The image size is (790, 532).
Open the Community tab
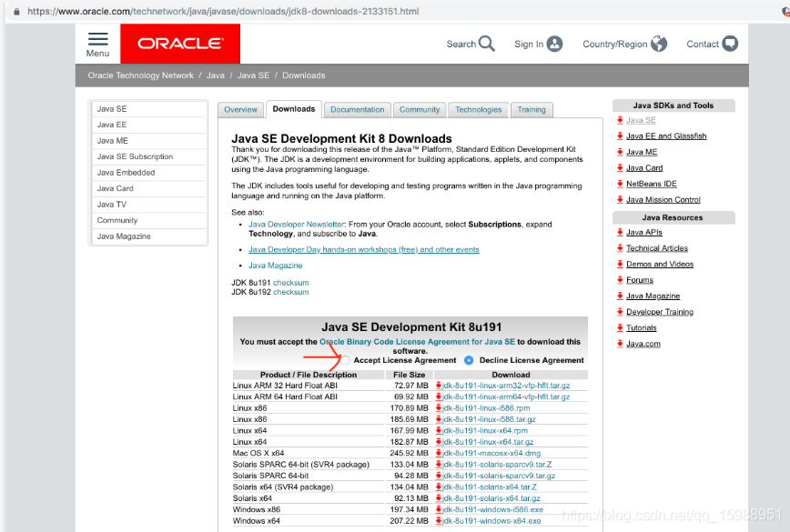[x=420, y=109]
